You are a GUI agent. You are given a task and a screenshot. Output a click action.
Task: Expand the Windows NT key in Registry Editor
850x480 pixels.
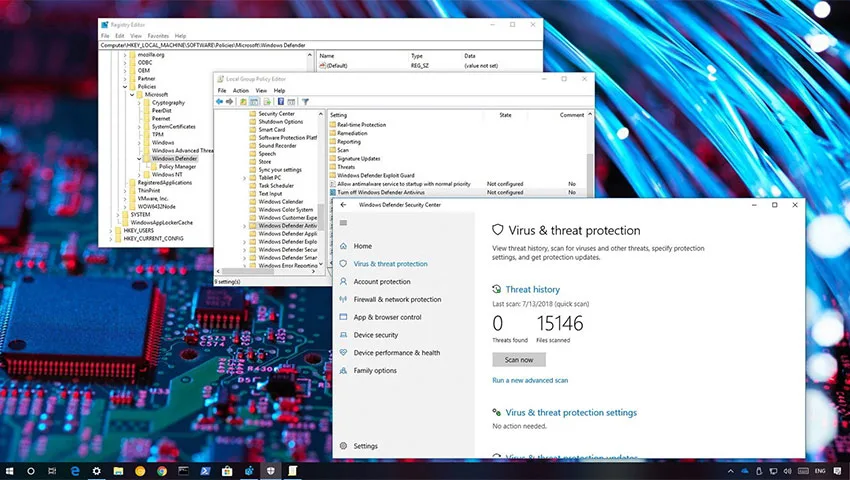139,175
